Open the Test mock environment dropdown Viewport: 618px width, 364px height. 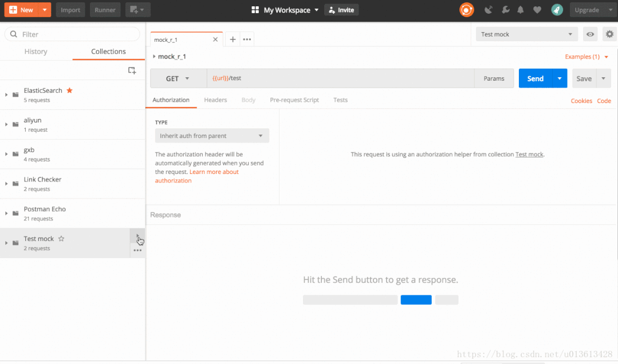[x=526, y=34]
